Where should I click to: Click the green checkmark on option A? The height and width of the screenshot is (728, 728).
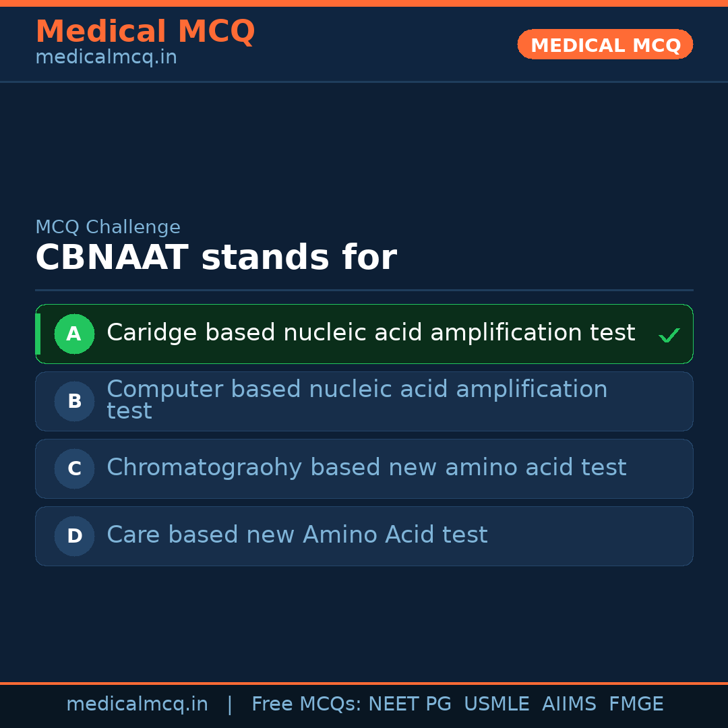tap(669, 335)
